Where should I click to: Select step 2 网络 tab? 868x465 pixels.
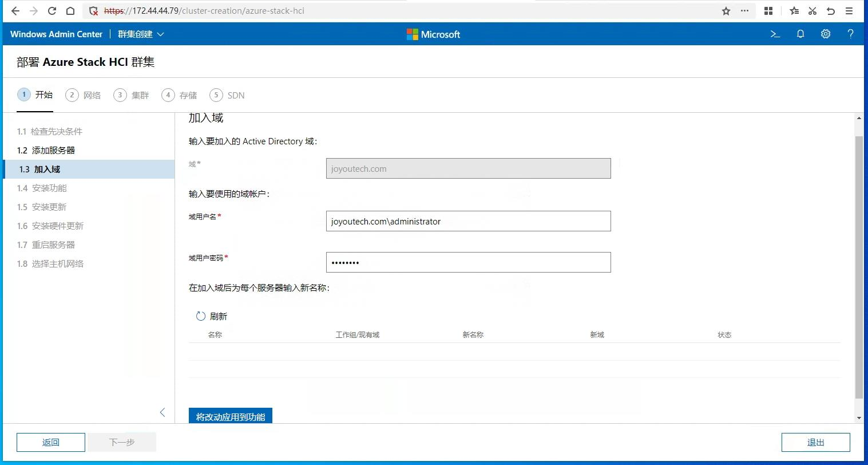83,95
